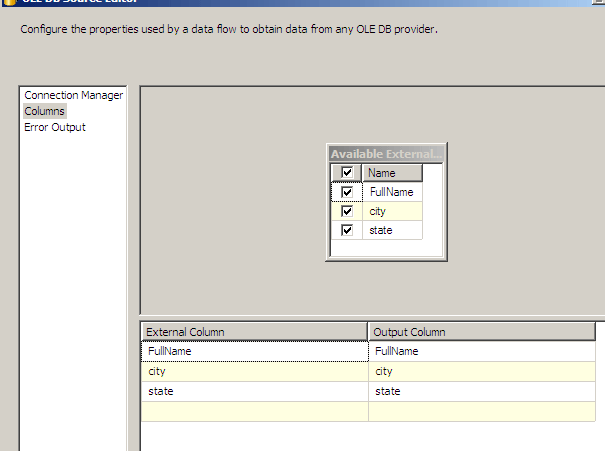Click the Name header in Available External table
Screen dimensions: 605x451
click(x=392, y=173)
